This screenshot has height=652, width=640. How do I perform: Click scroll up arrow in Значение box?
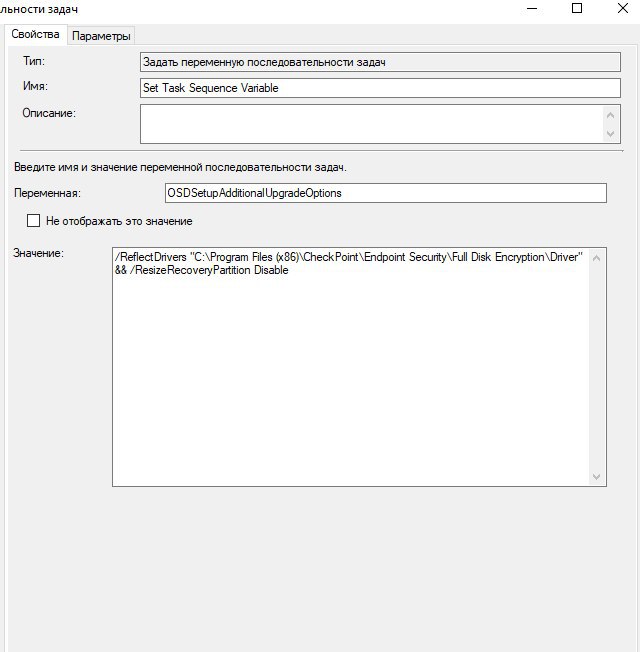tap(597, 258)
